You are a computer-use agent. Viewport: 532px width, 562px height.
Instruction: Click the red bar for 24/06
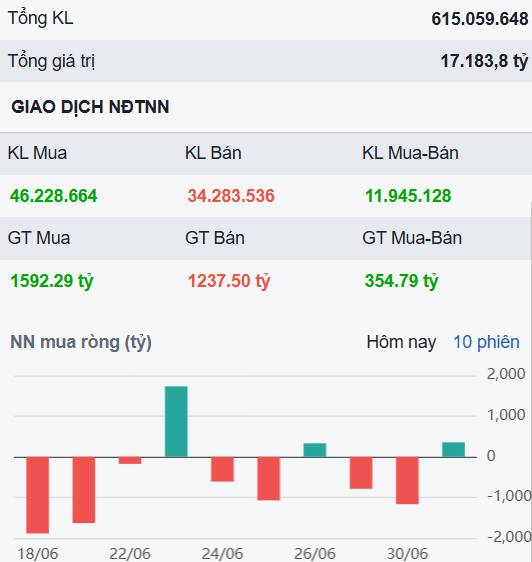click(x=222, y=469)
